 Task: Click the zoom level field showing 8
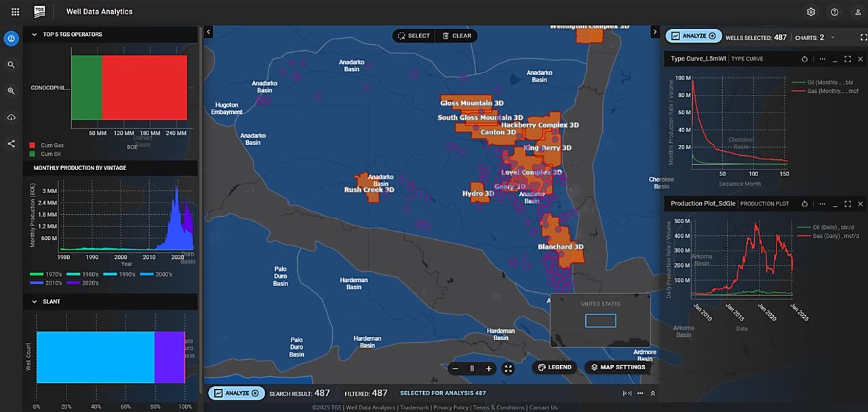(472, 368)
